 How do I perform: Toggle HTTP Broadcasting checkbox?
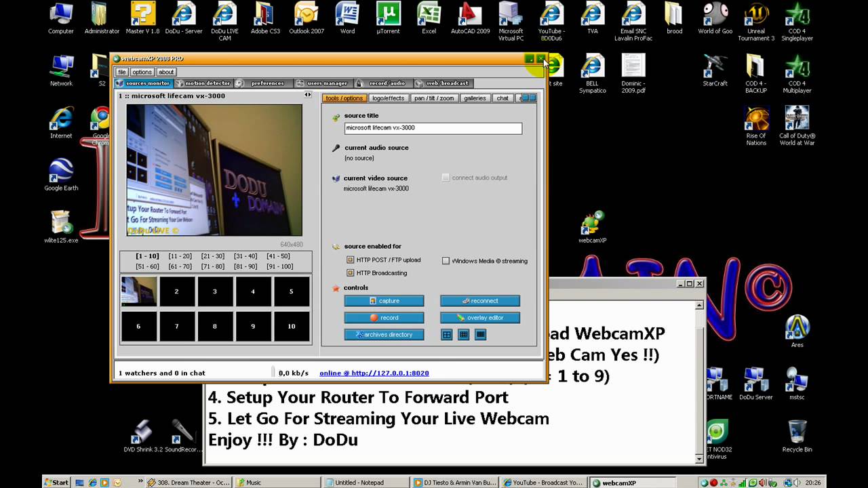tap(351, 273)
